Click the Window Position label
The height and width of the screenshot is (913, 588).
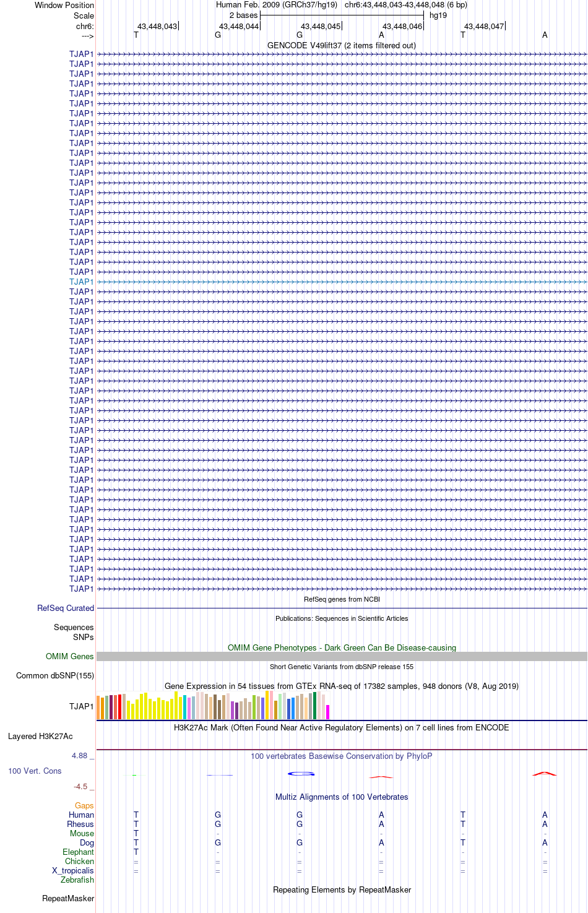tap(64, 5)
